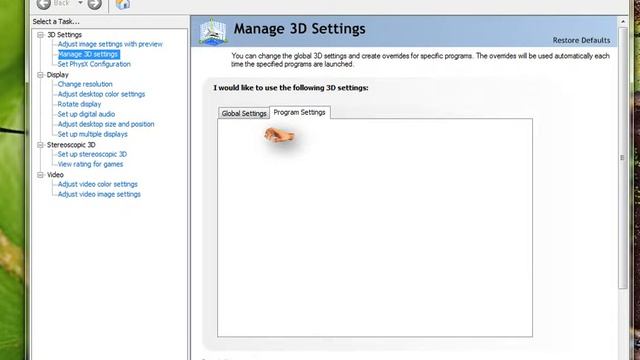Click the Display category label
Viewport: 640px width, 360px height.
coord(58,75)
